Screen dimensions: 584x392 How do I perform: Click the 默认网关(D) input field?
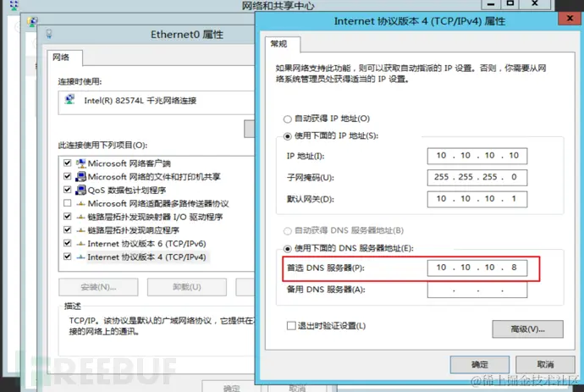[477, 199]
